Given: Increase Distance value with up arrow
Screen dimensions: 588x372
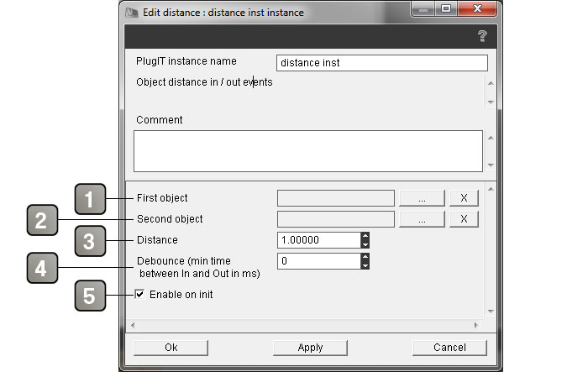Looking at the screenshot, I should click(365, 236).
